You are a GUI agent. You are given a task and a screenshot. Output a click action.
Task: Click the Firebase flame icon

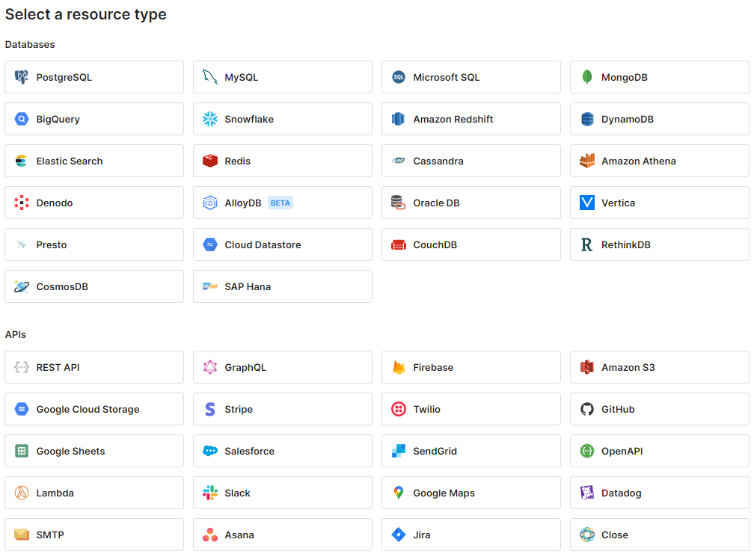[x=398, y=367]
